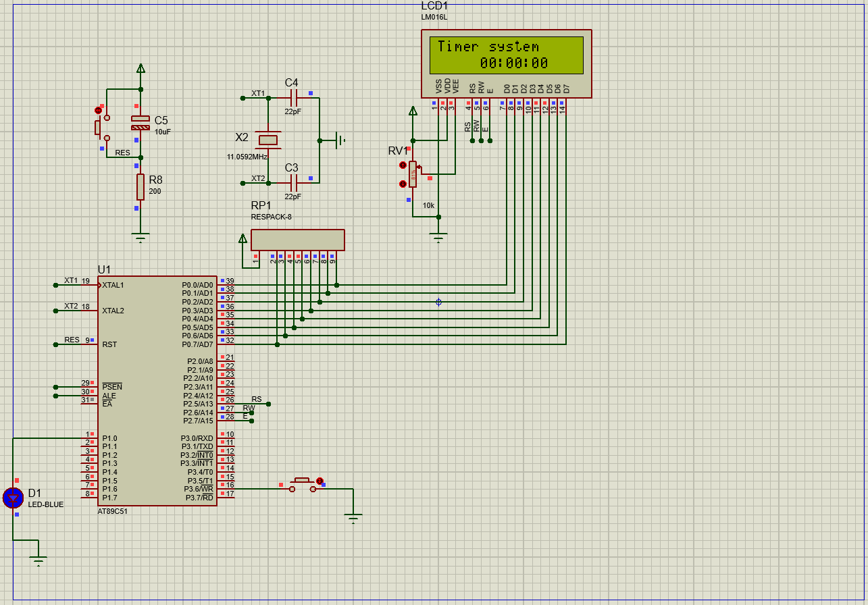Click the PSEN pin label on U1
Image resolution: width=868 pixels, height=605 pixels.
tap(112, 387)
